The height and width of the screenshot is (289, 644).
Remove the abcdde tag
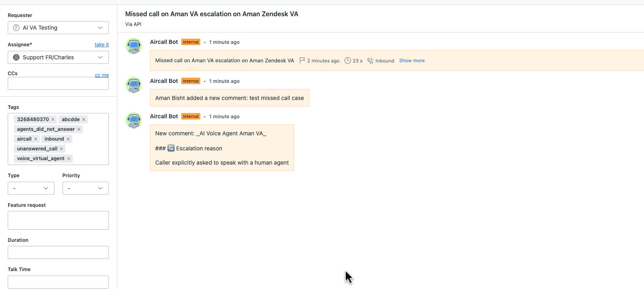click(84, 120)
